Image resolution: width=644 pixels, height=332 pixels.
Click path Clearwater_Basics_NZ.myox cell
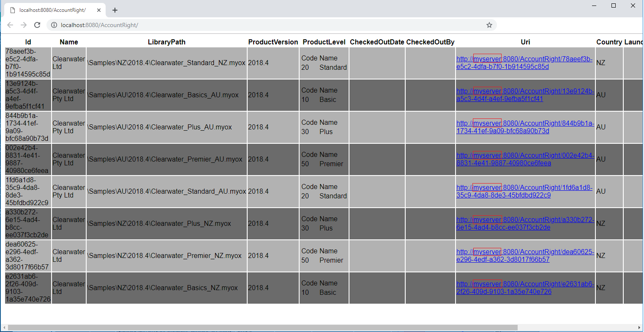pyautogui.click(x=166, y=288)
